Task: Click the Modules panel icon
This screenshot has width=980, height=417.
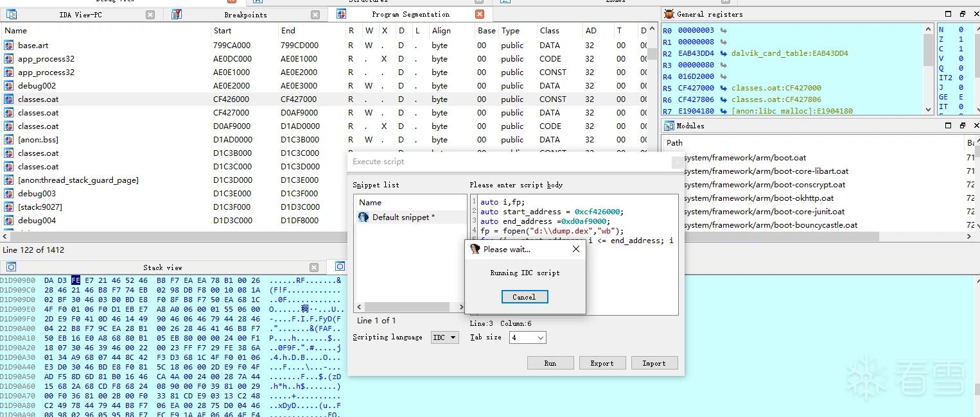Action: [x=669, y=126]
